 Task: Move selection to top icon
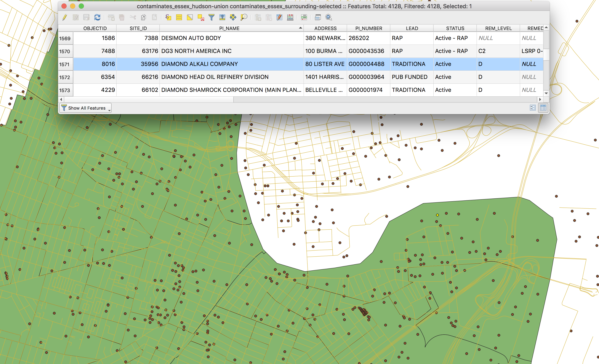(222, 17)
